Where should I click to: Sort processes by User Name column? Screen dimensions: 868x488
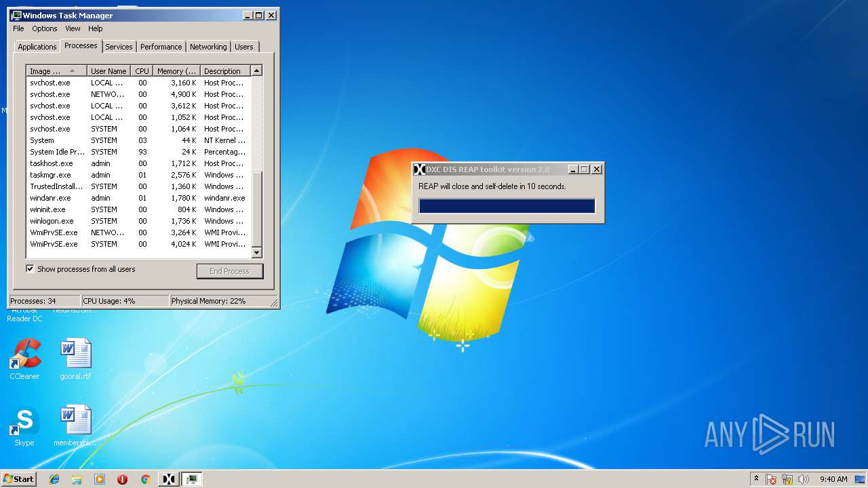108,71
